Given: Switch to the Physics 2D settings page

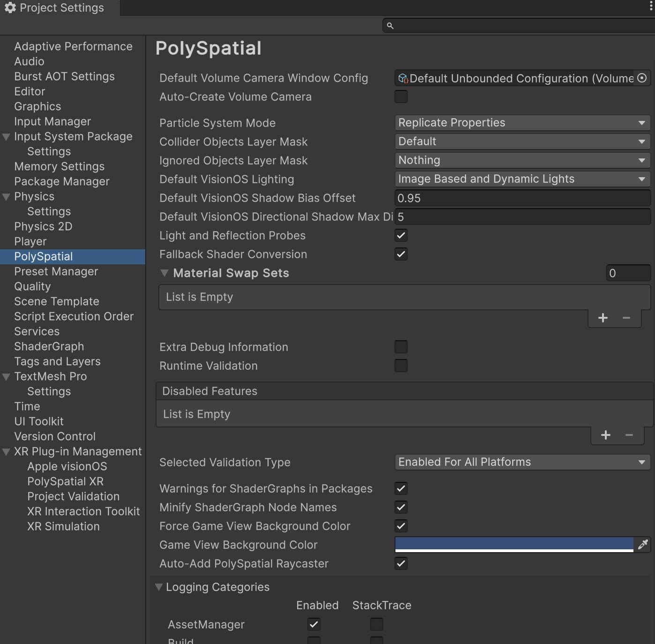Looking at the screenshot, I should (x=43, y=226).
